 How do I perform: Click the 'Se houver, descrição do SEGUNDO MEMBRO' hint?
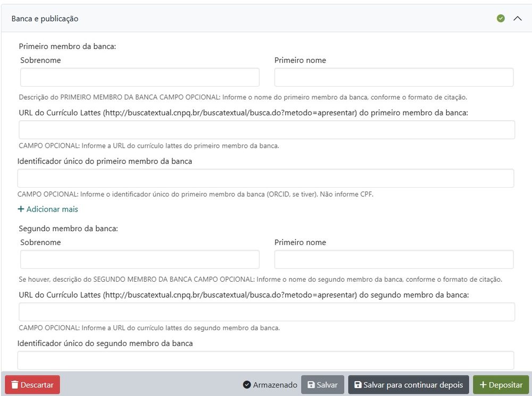pyautogui.click(x=261, y=280)
